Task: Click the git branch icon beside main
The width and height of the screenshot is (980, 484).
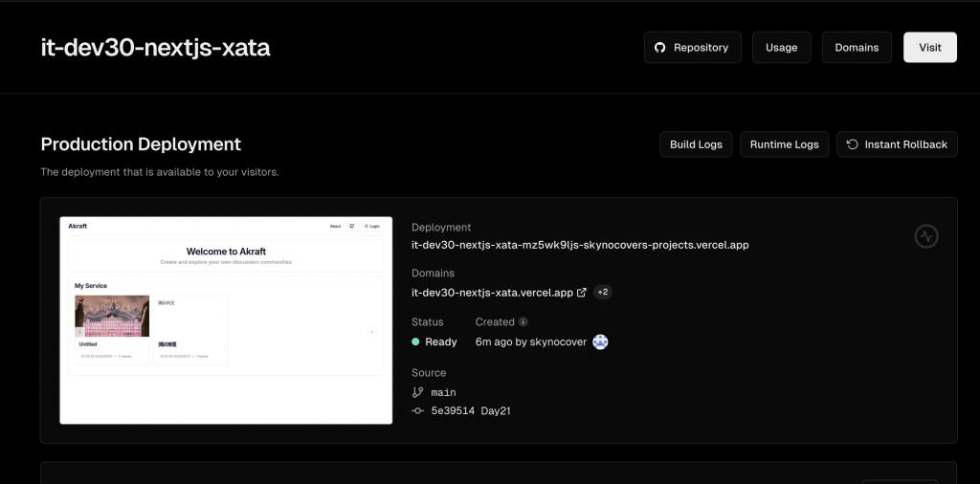Action: [417, 392]
